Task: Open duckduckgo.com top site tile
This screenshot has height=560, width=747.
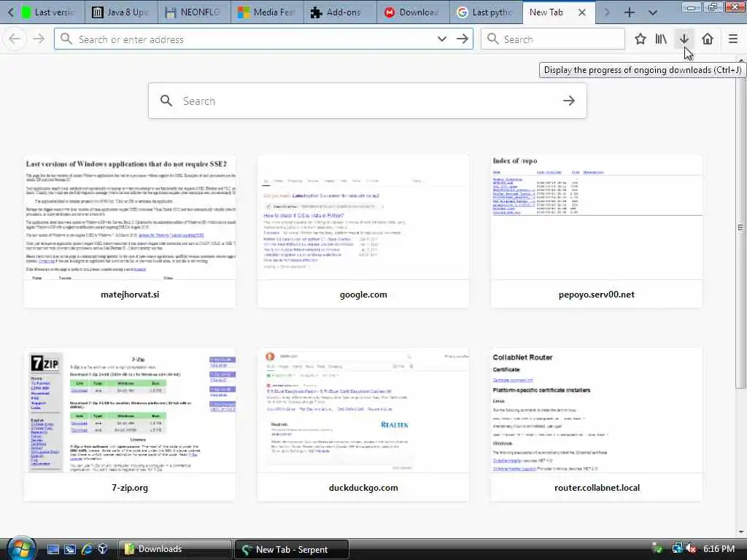Action: point(363,424)
